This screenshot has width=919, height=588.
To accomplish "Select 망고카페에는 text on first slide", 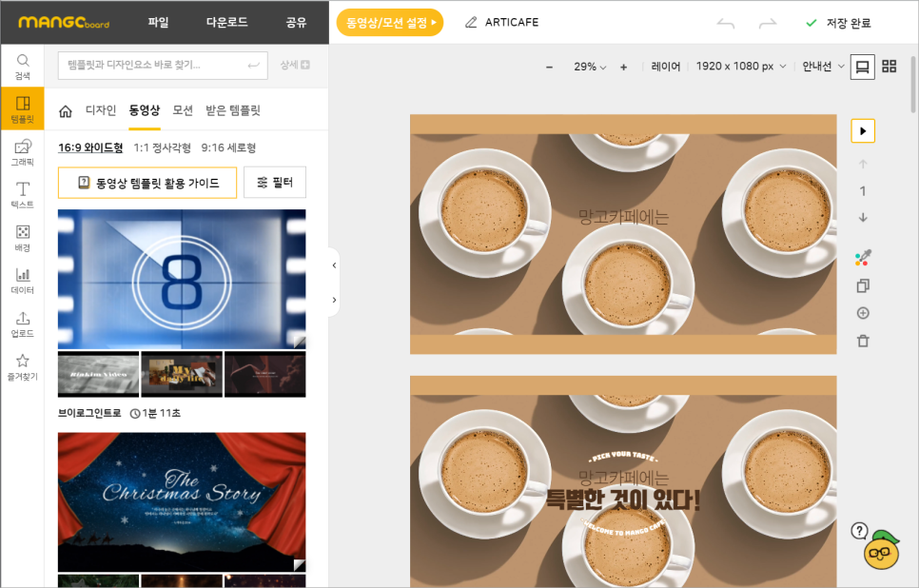I will (623, 218).
